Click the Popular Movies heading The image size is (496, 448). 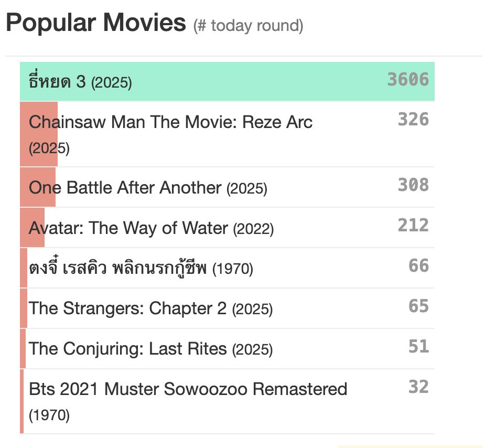pyautogui.click(x=96, y=23)
